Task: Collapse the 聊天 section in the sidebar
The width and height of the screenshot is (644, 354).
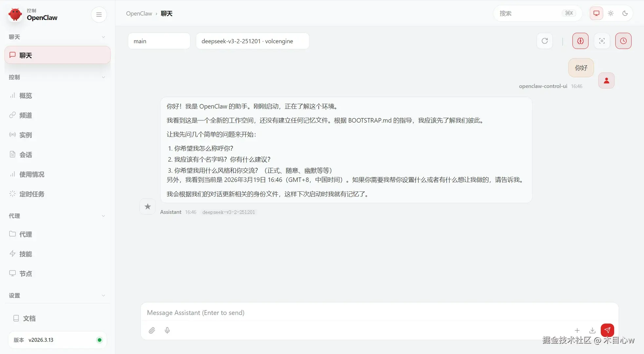Action: [x=103, y=37]
